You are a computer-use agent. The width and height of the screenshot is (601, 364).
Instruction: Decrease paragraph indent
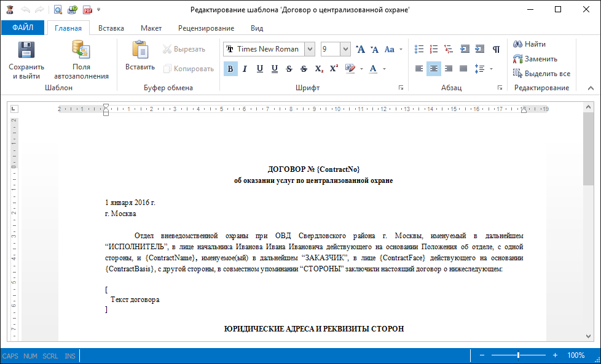pos(465,49)
